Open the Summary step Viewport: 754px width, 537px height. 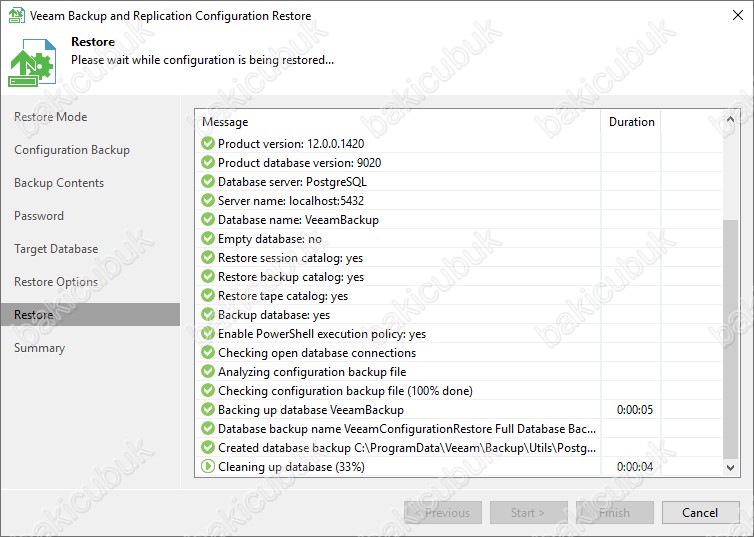point(39,348)
